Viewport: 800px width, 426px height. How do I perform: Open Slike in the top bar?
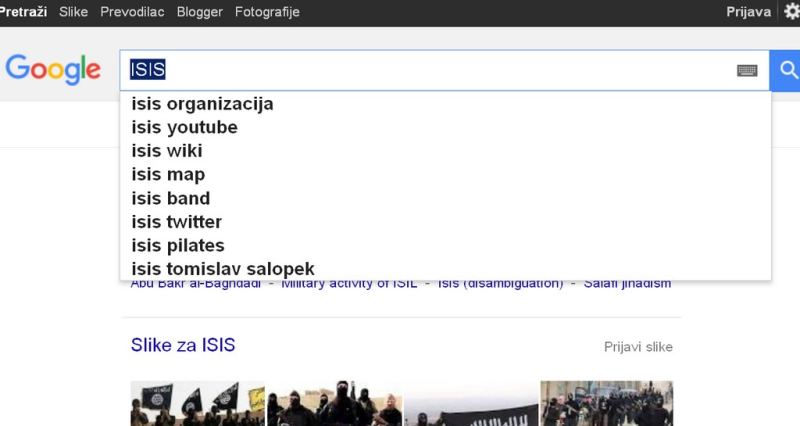point(73,12)
